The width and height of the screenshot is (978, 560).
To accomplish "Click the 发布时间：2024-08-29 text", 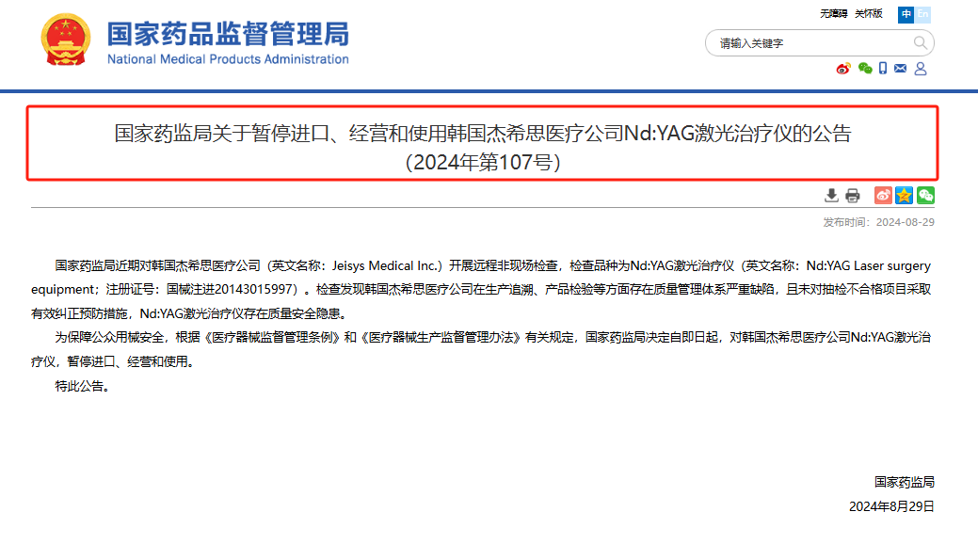I will (x=878, y=222).
